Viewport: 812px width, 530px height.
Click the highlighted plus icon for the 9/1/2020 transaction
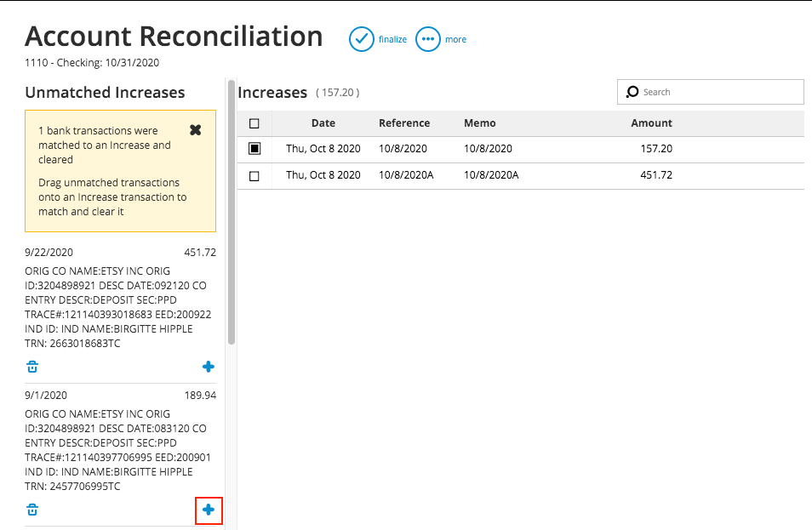(x=208, y=509)
